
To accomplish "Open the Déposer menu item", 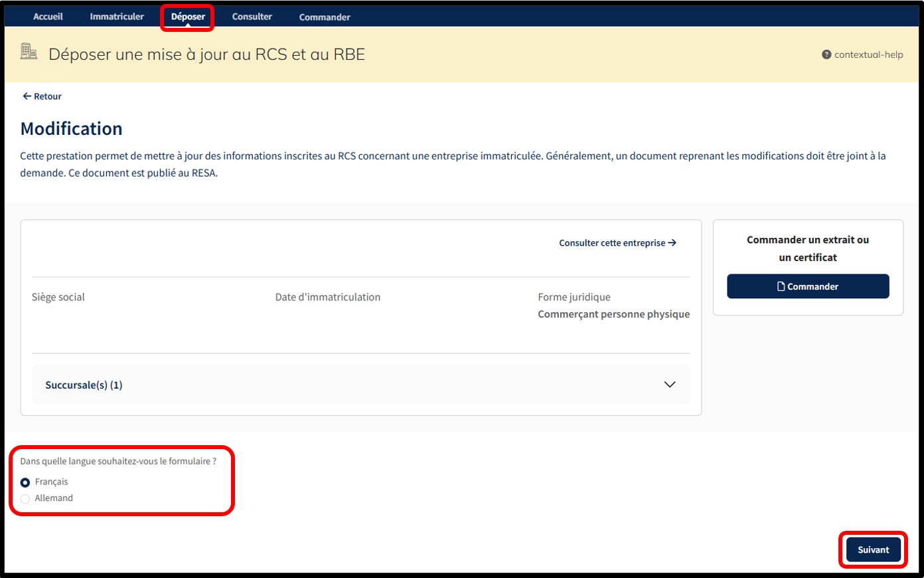I will [x=188, y=17].
